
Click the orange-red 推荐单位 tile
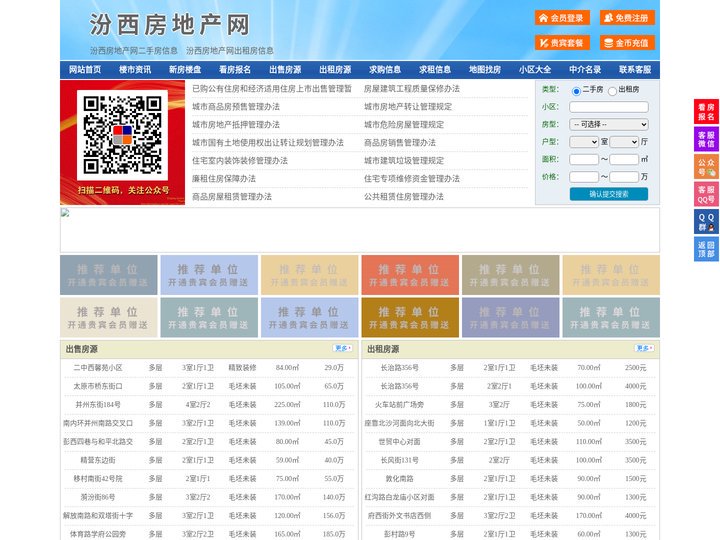(x=410, y=275)
